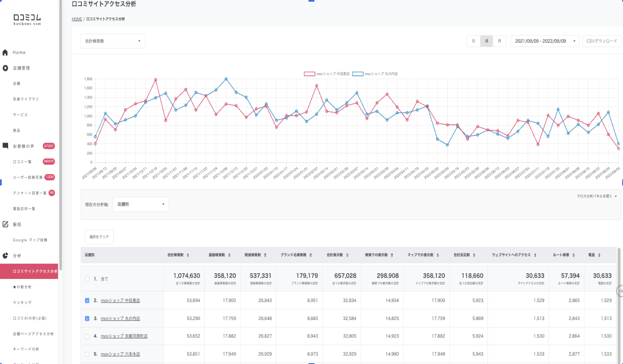Click the CSVダウンロード button
Viewport: 623px width, 364px height.
tap(601, 41)
